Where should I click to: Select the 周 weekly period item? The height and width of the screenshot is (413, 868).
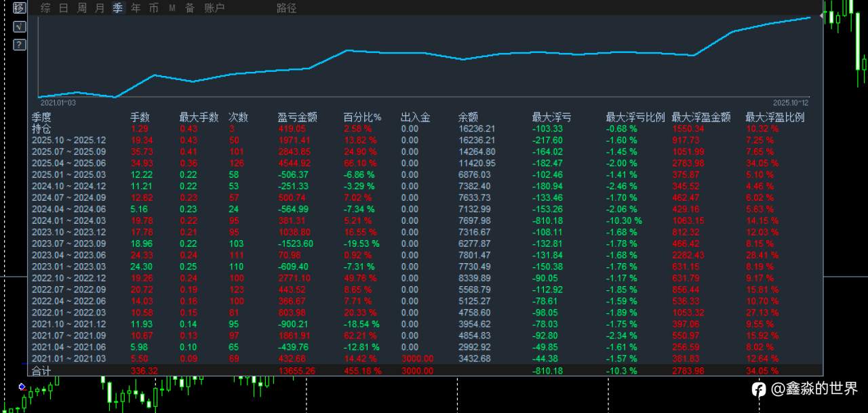(x=79, y=8)
